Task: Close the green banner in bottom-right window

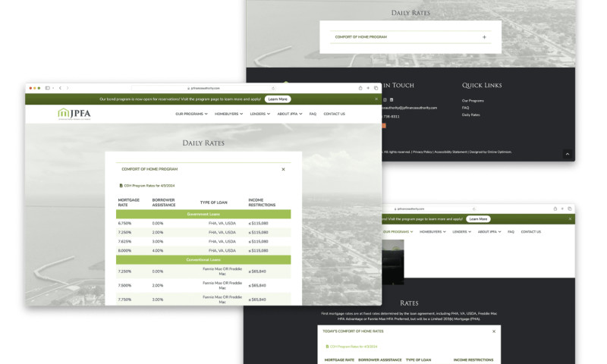Action: (x=570, y=219)
